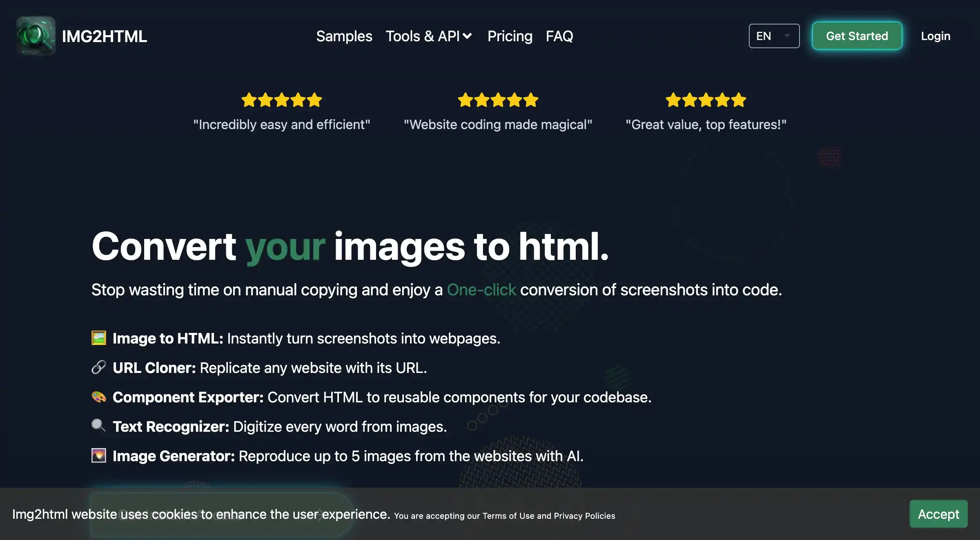Open the EN language selector dropdown

(773, 35)
